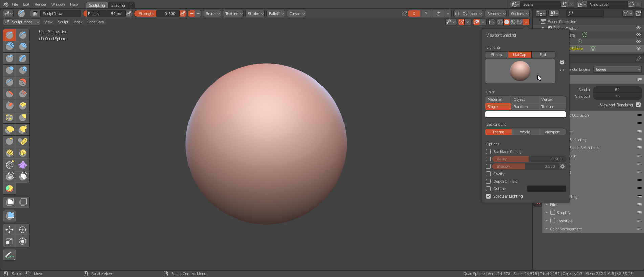Click the single color white swatch
This screenshot has width=644, height=277.
[526, 114]
